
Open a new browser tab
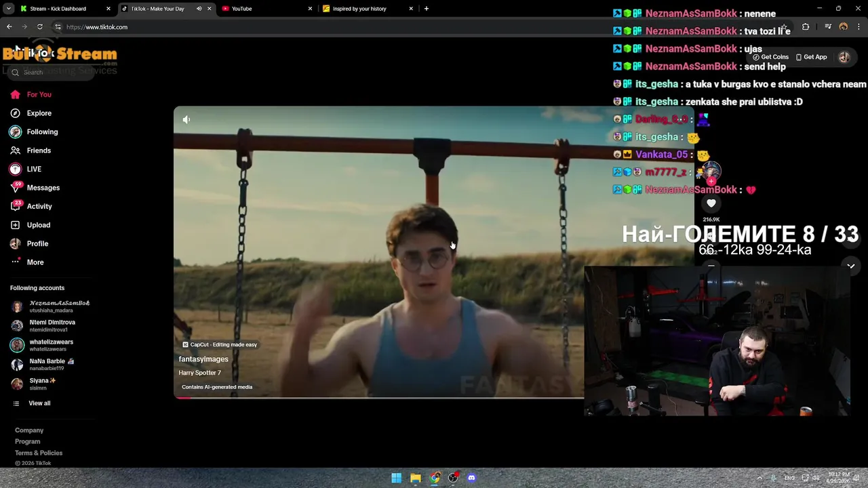click(426, 9)
